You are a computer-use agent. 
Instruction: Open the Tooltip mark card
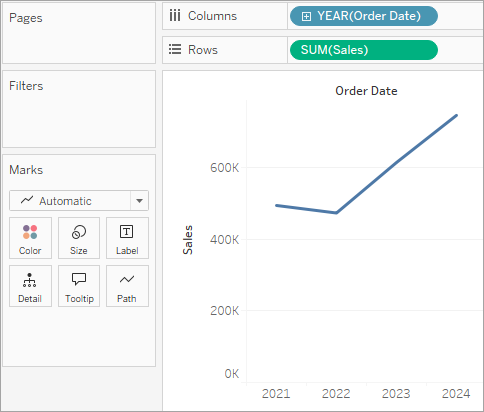tap(79, 286)
